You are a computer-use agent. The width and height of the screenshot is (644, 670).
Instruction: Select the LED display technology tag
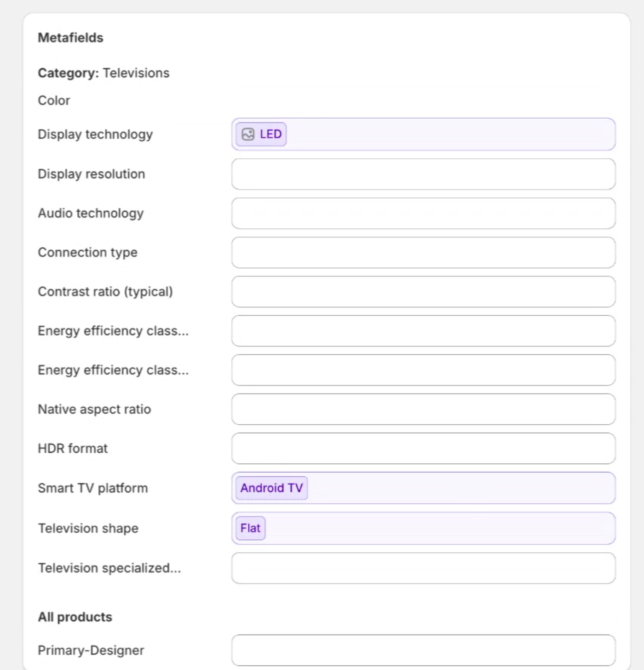[x=270, y=134]
